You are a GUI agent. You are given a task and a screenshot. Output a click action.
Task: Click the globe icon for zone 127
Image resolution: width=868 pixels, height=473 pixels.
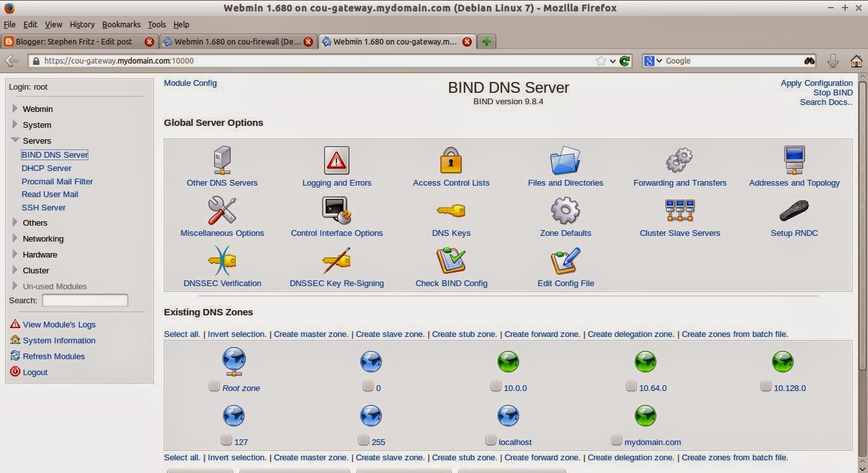point(234,416)
